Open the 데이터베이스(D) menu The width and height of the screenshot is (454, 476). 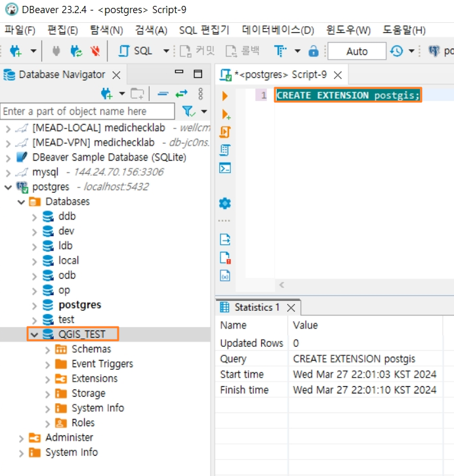click(278, 30)
